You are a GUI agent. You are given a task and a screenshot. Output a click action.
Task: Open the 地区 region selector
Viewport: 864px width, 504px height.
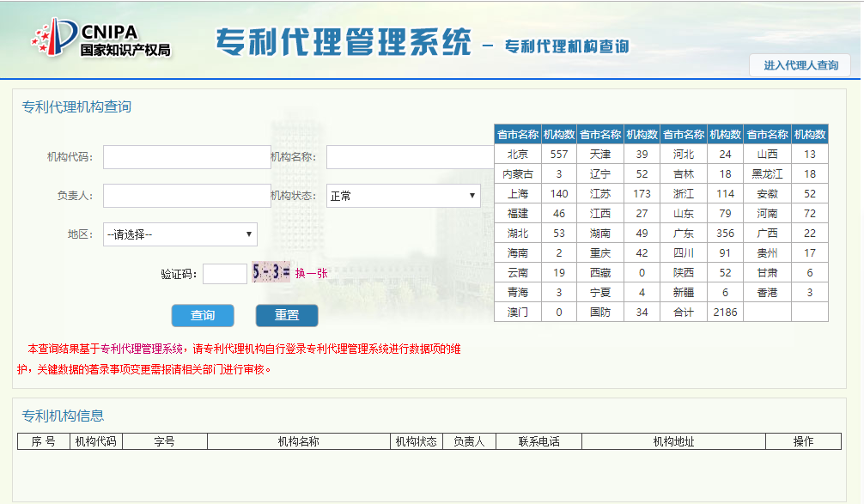click(x=179, y=234)
